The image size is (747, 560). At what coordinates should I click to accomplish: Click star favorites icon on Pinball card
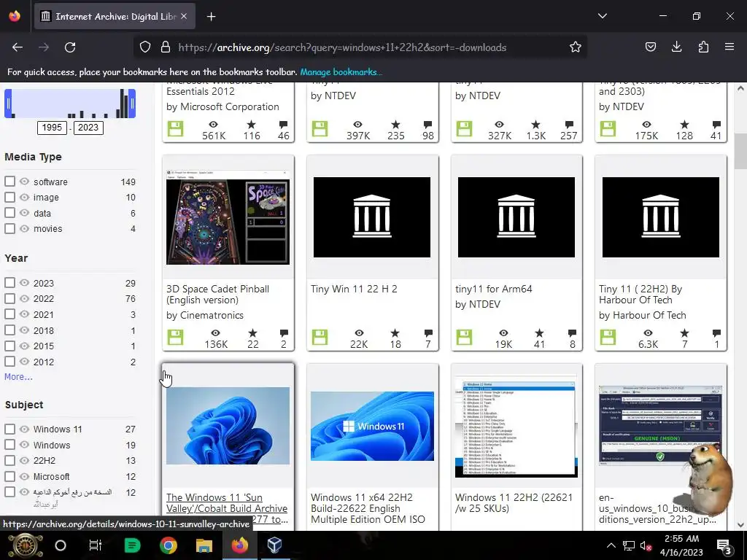click(x=253, y=332)
